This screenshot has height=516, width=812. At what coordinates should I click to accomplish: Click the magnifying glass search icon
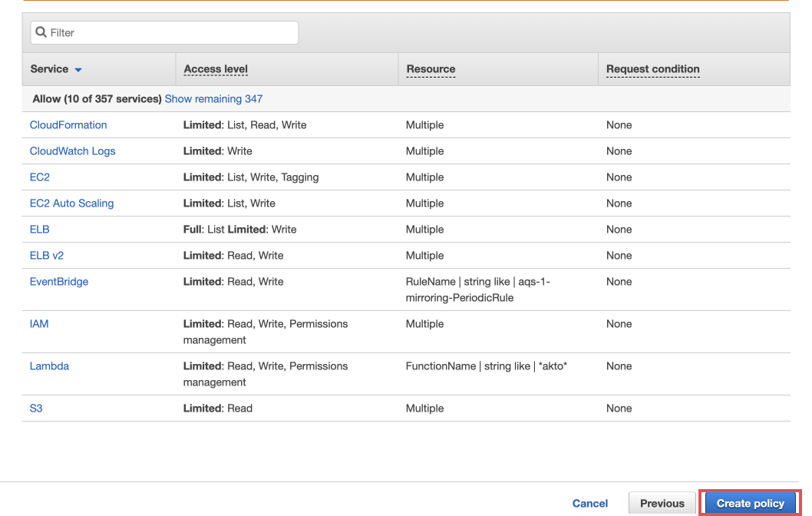tap(41, 32)
